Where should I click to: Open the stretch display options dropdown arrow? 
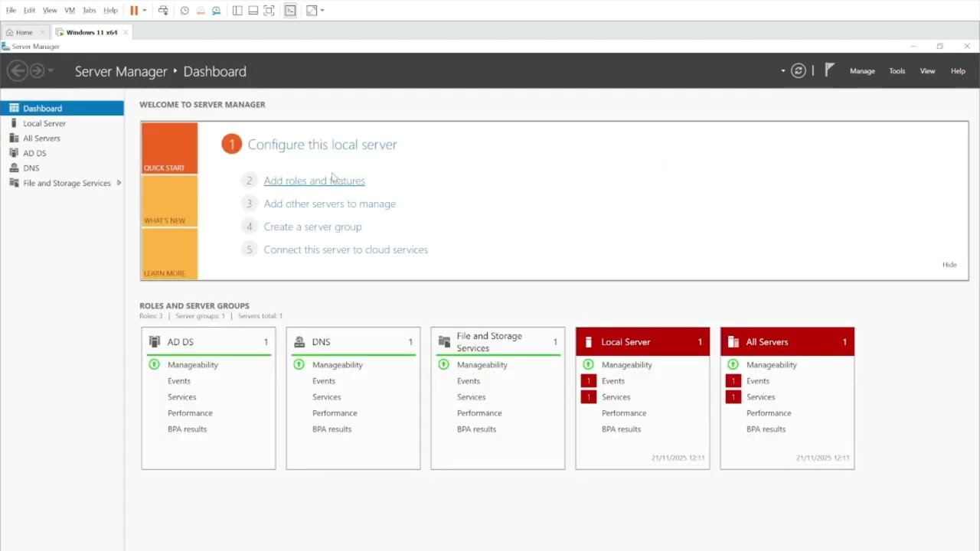click(322, 11)
